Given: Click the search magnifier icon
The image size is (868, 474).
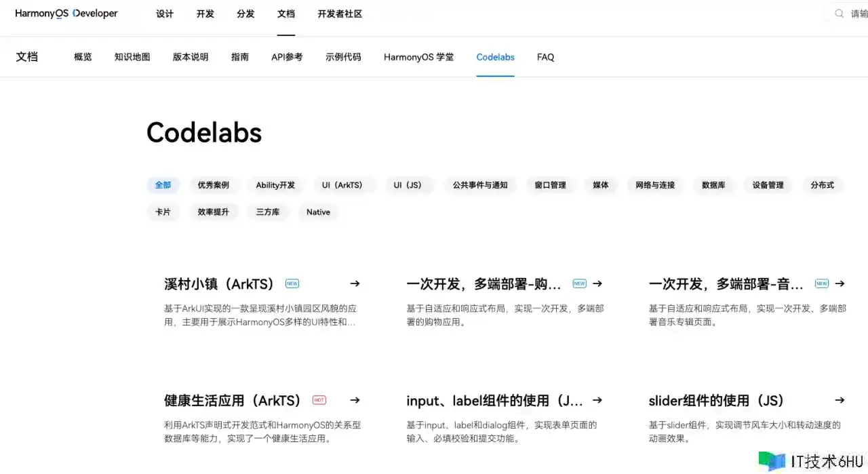Looking at the screenshot, I should click(x=840, y=14).
